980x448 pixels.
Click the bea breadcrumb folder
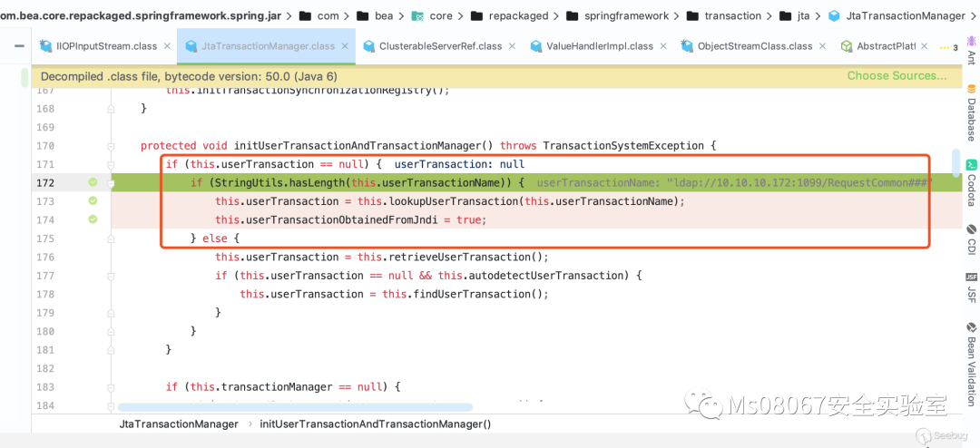[x=375, y=15]
